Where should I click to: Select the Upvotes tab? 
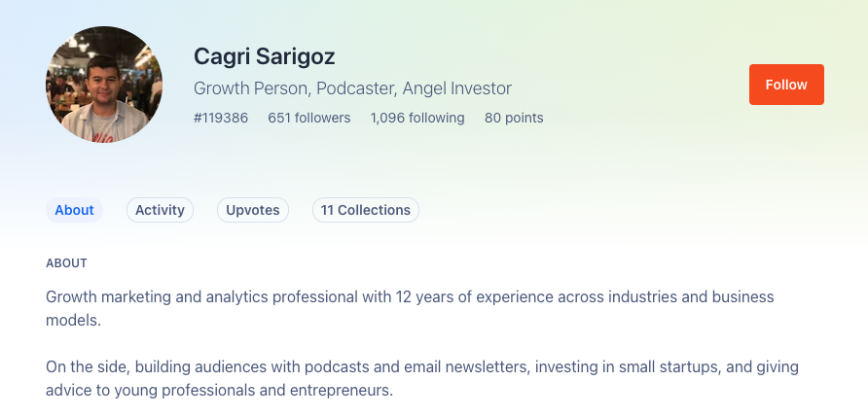252,210
